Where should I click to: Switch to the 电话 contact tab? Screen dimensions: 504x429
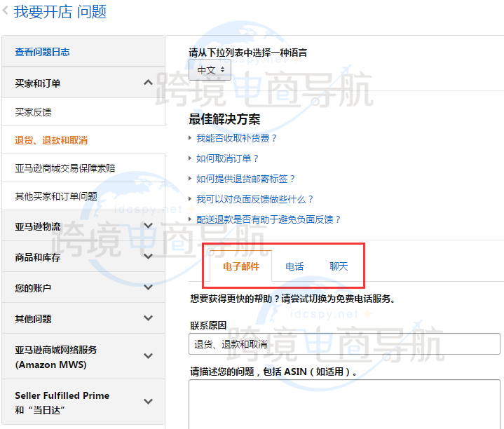click(294, 266)
